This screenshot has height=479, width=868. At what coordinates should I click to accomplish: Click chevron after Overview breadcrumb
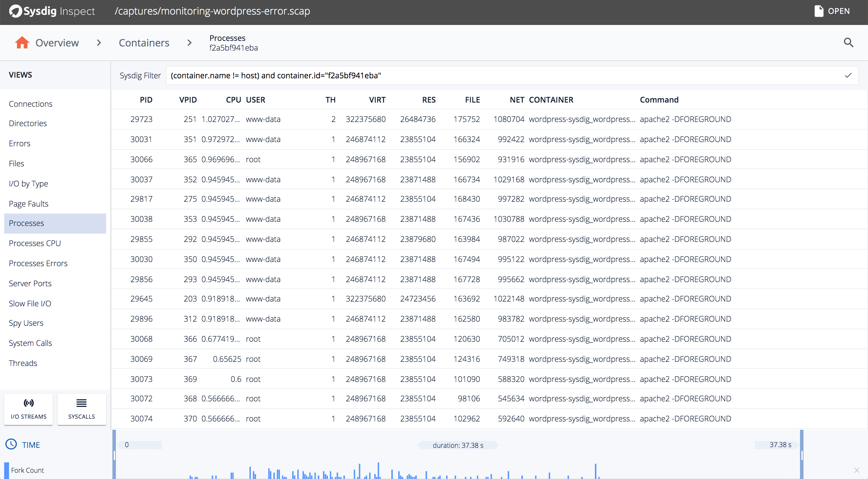click(x=99, y=43)
